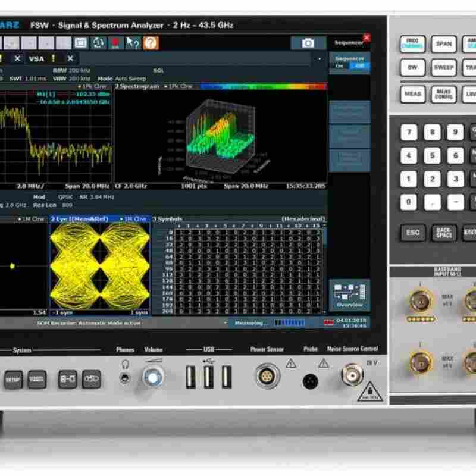Close the VSA tab with its X
This screenshot has width=476, height=476.
tap(70, 58)
